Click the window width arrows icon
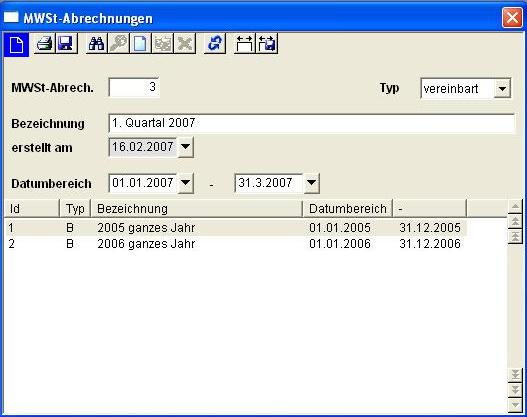 tap(244, 43)
